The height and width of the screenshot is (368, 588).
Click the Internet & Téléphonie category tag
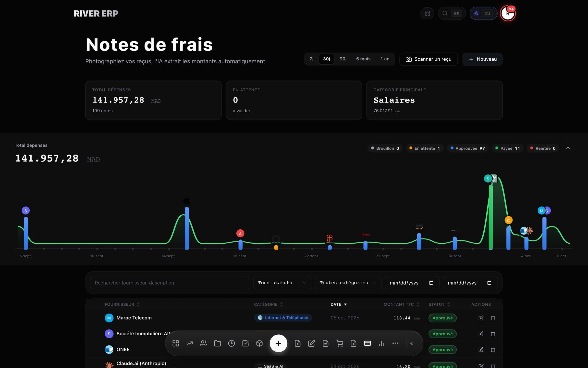point(283,318)
